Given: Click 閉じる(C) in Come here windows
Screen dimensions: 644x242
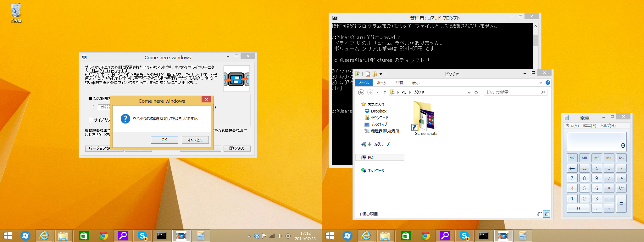Looking at the screenshot, I should click(237, 148).
